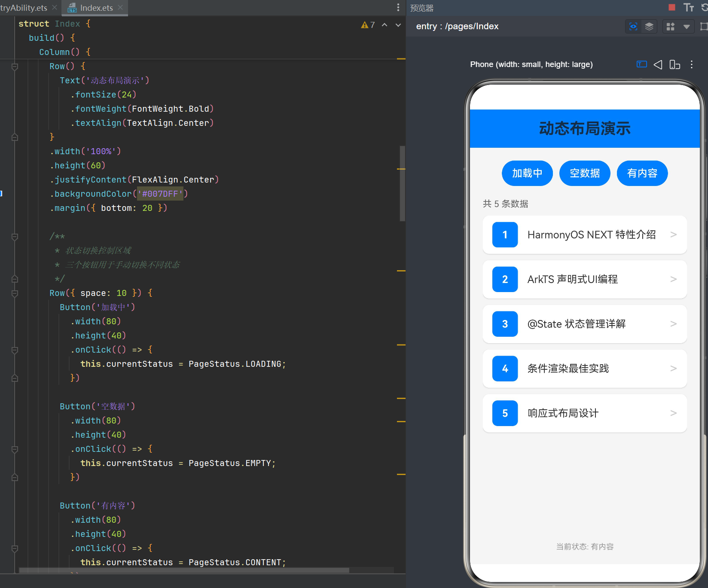
Task: Click the blue number 5 badge
Action: [x=505, y=413]
